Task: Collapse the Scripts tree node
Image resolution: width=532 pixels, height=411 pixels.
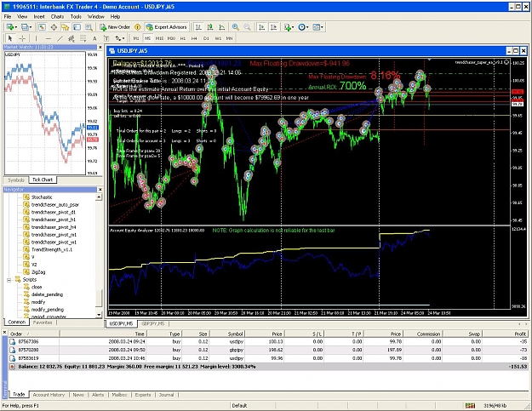Action: point(9,280)
